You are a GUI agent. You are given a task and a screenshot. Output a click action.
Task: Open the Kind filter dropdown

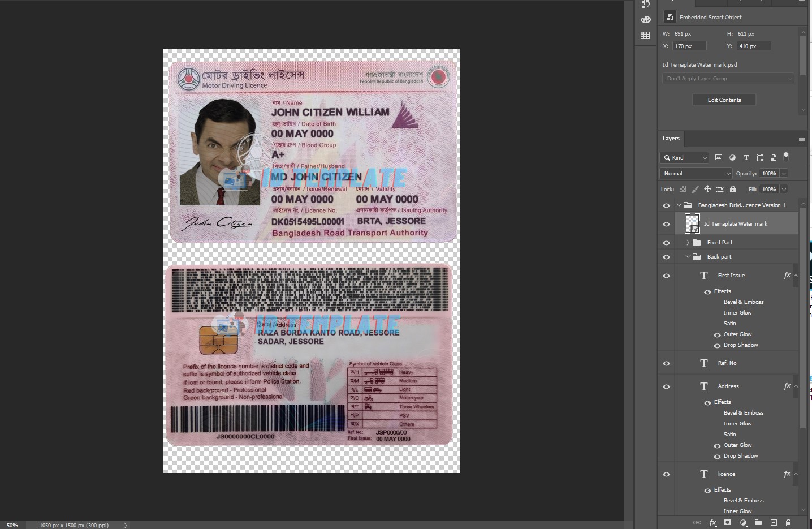click(684, 157)
